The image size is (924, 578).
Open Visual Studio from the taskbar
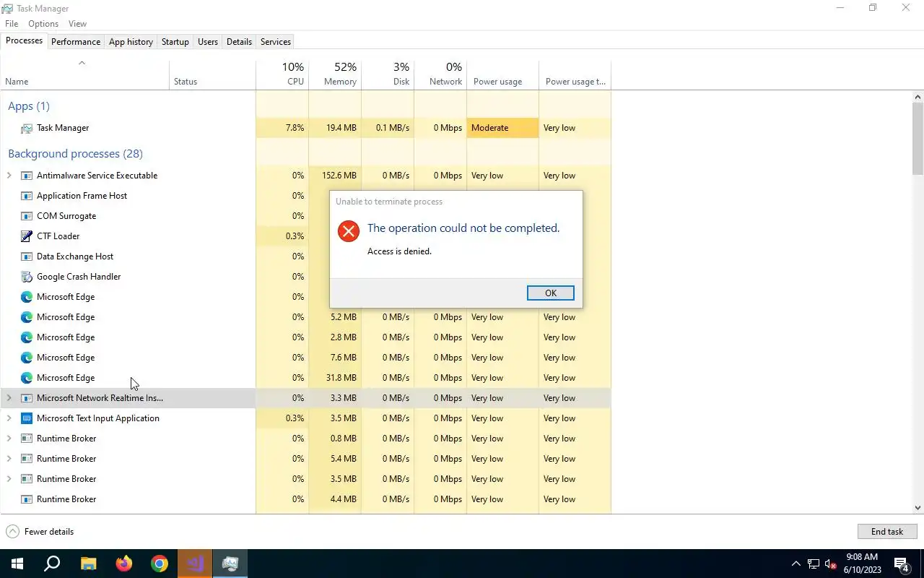(x=195, y=564)
